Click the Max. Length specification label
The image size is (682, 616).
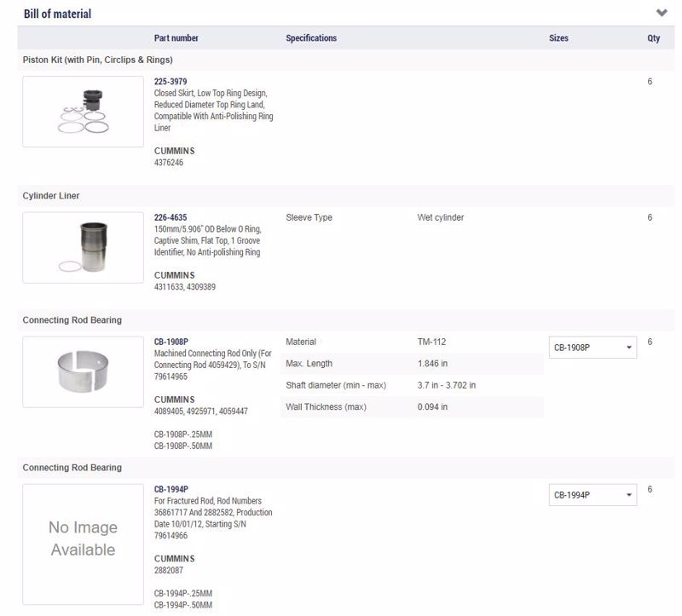[x=309, y=364]
